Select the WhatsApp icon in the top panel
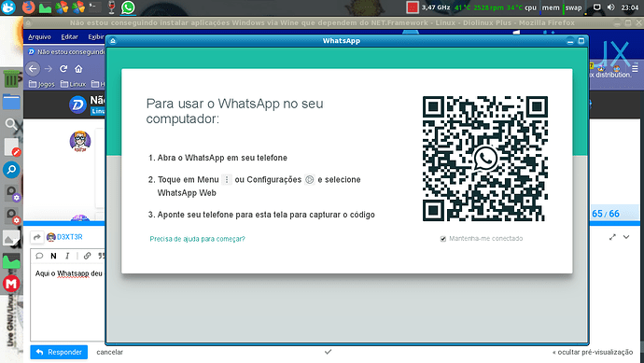The image size is (644, 363). (128, 7)
